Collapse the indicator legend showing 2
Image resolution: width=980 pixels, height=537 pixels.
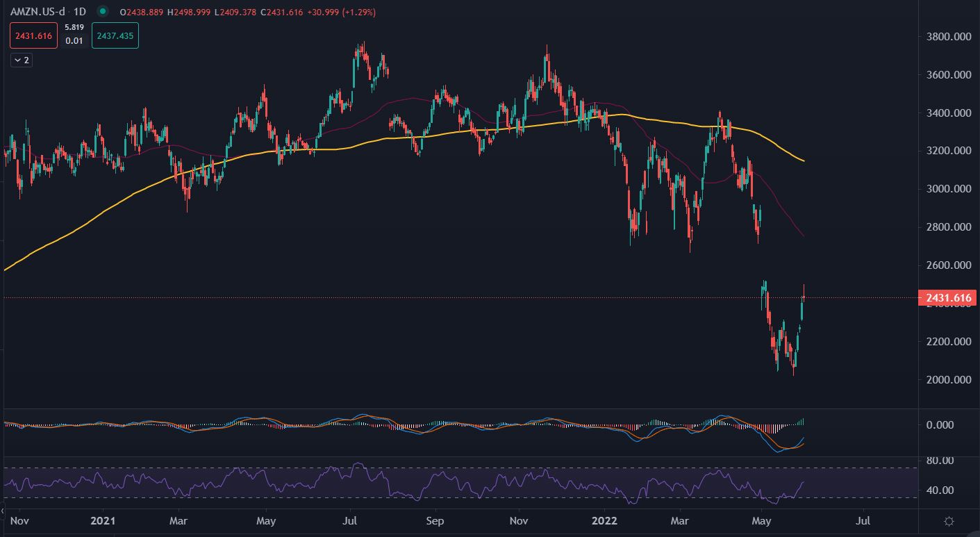(22, 60)
